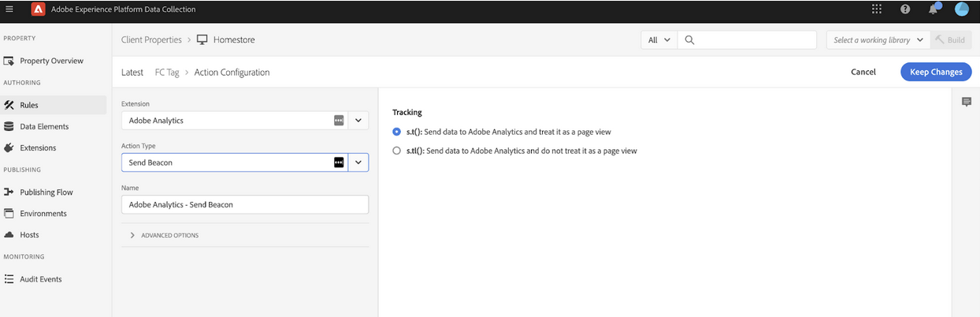Click the Publishing Flow icon
Screen dimensions: 980x317
point(9,192)
